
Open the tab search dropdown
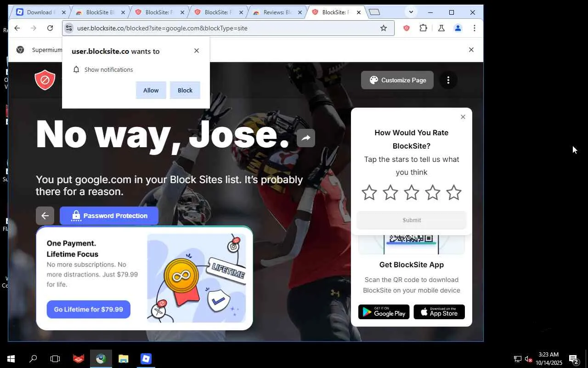click(411, 12)
